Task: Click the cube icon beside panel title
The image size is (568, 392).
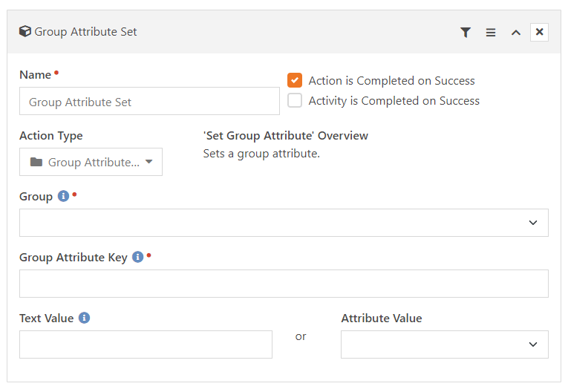Action: click(x=25, y=31)
